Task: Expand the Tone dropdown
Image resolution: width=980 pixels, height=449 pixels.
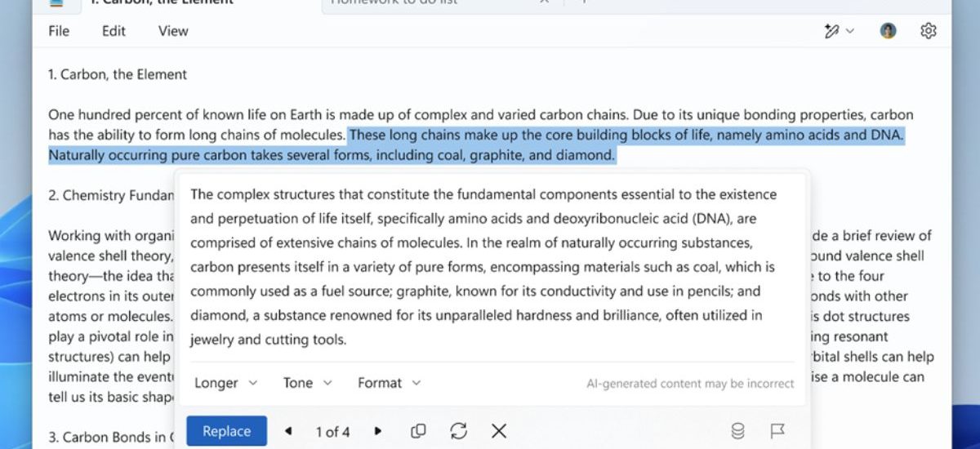Action: click(307, 383)
